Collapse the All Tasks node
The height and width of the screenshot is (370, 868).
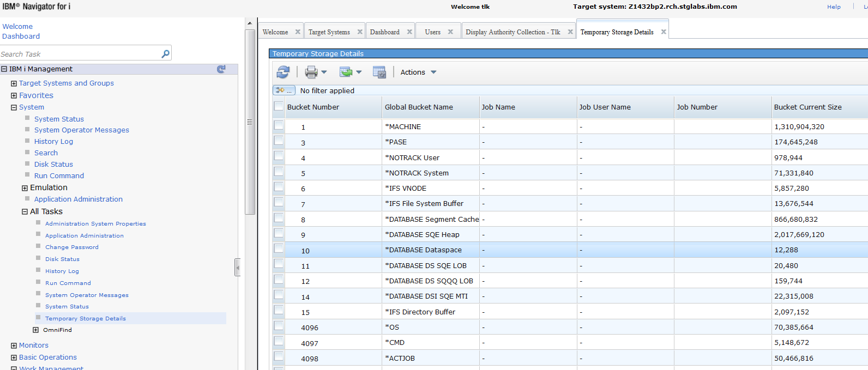pos(25,212)
